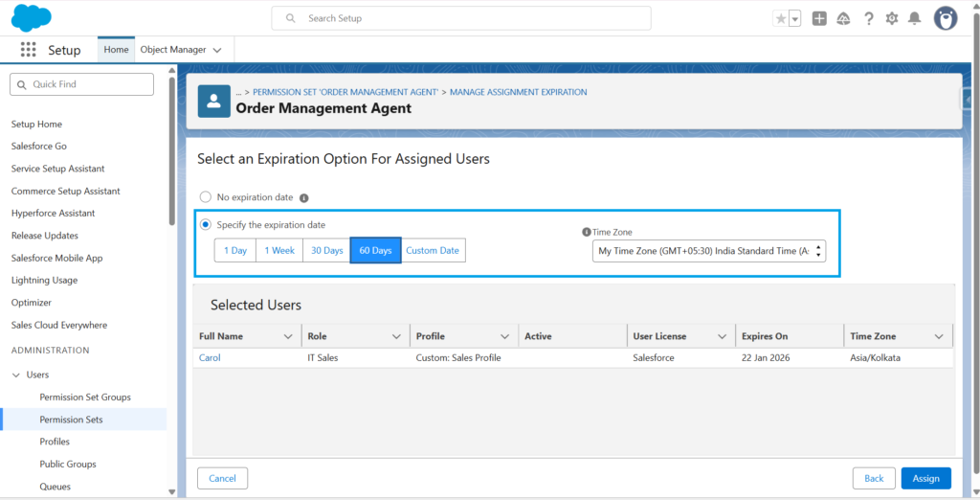
Task: Expand the Object Manager tab menu
Action: point(217,50)
